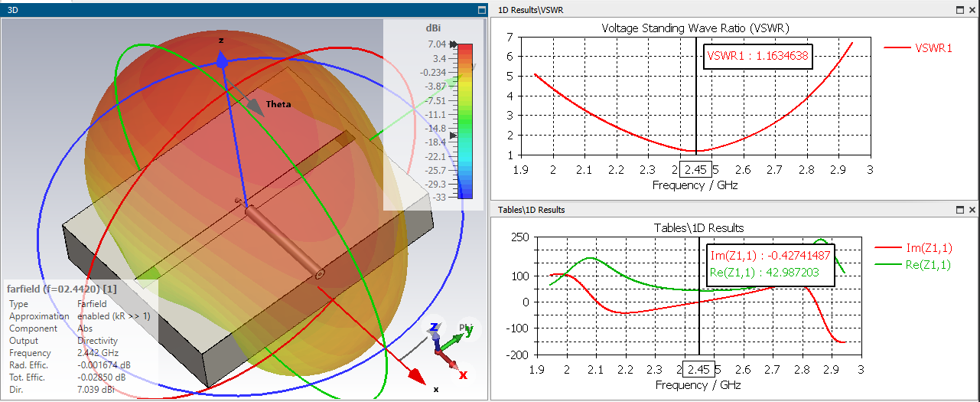The width and height of the screenshot is (980, 402).
Task: Click the -22.1 value on color scale
Action: pyautogui.click(x=435, y=156)
